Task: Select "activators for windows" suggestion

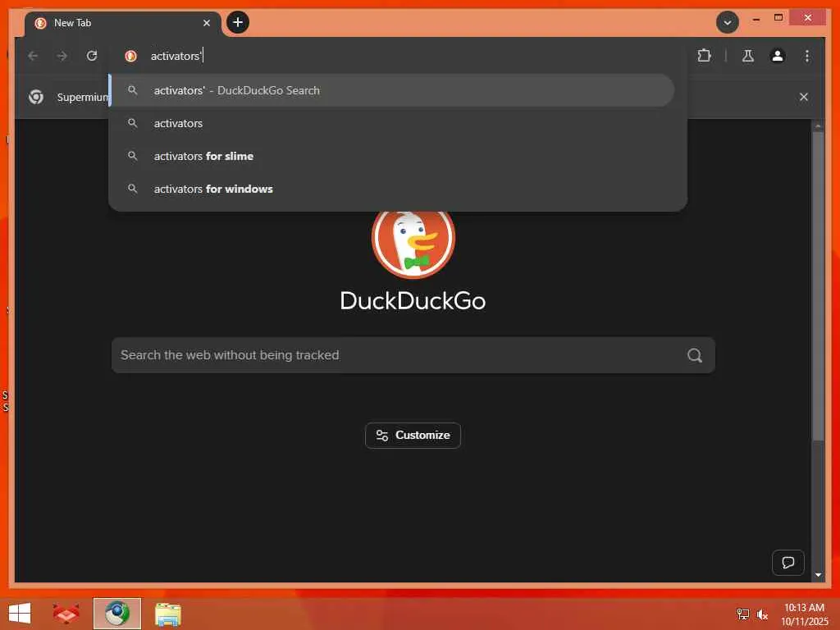Action: coord(392,189)
